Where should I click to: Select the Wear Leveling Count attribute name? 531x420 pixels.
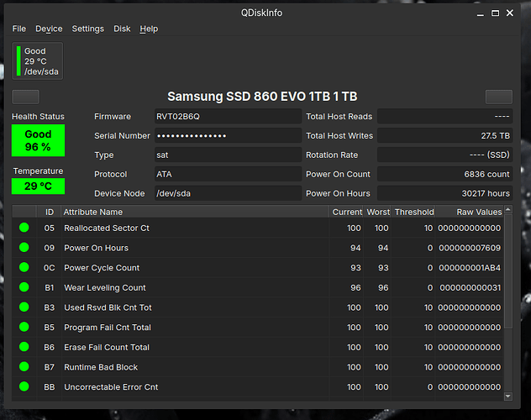coord(105,287)
